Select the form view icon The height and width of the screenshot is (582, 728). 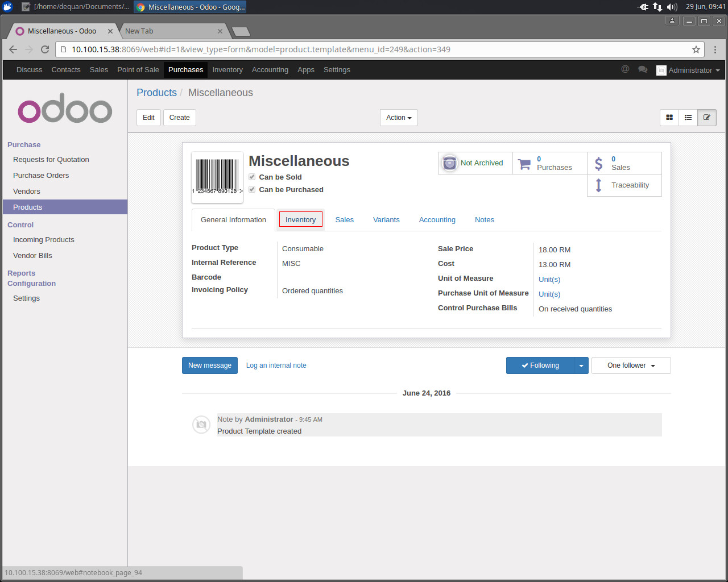click(707, 118)
